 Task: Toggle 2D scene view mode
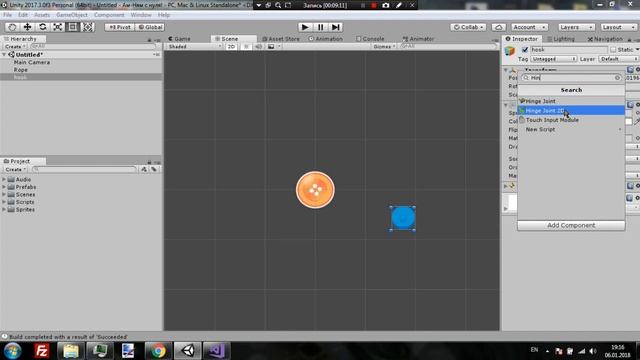point(231,47)
